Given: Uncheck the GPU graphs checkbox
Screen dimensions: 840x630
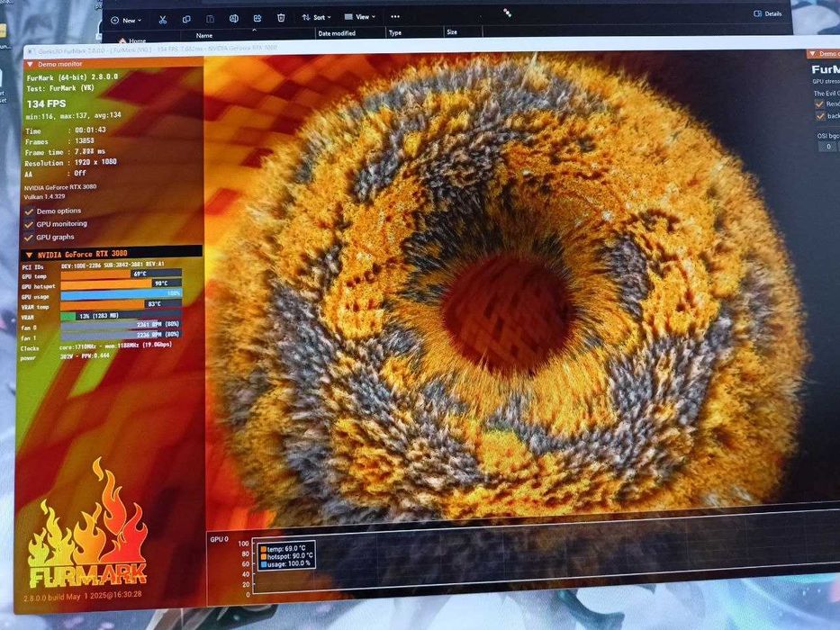Looking at the screenshot, I should [29, 238].
